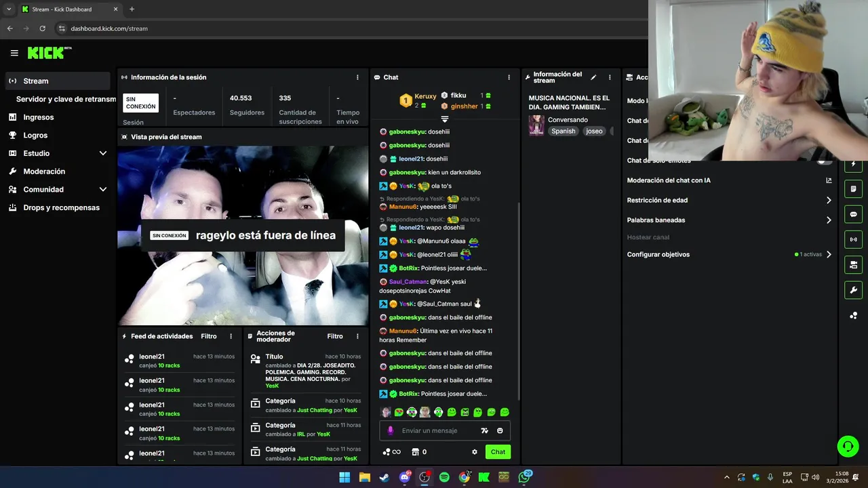The image size is (868, 488).
Task: Open Servidor y clave de retransmisión
Action: point(66,99)
